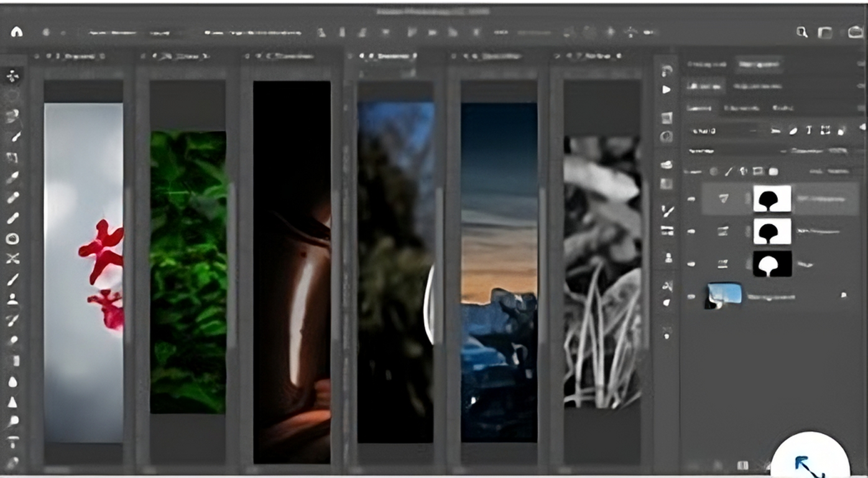Image resolution: width=868 pixels, height=478 pixels.
Task: Filter for smart objects using the Layers panel filter icon
Action: [841, 131]
